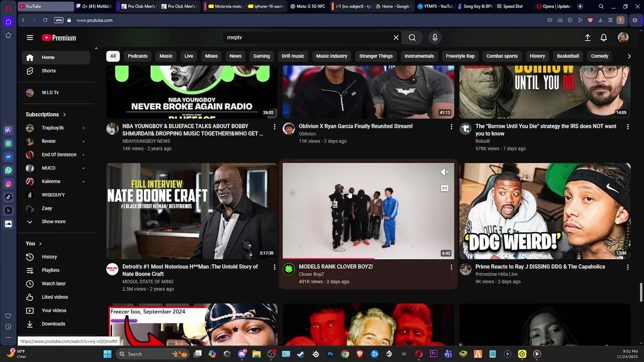644x362 pixels.
Task: Open the DDG WEIRD video thumbnail
Action: pyautogui.click(x=544, y=211)
